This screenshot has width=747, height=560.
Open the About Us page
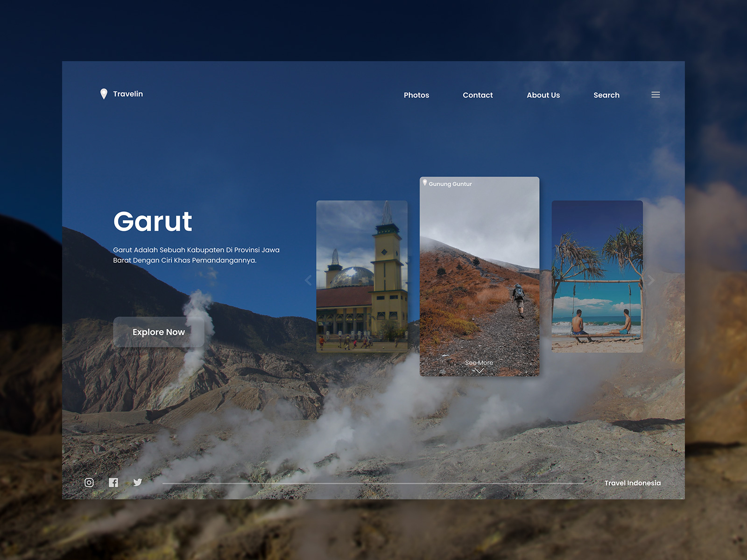pos(543,95)
